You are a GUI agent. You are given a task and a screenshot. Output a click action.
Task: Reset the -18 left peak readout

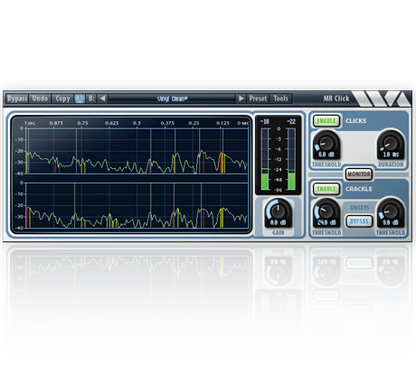click(x=265, y=121)
